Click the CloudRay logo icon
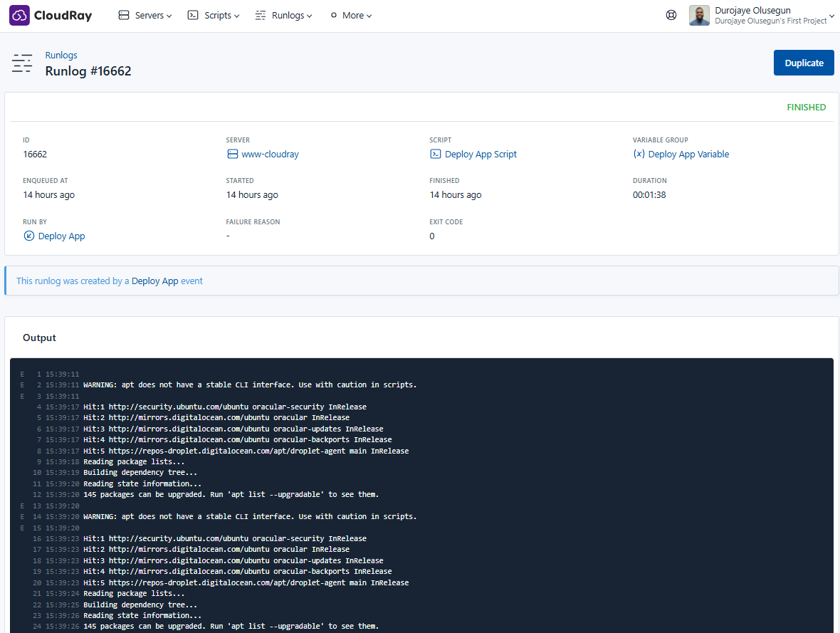 [20, 15]
